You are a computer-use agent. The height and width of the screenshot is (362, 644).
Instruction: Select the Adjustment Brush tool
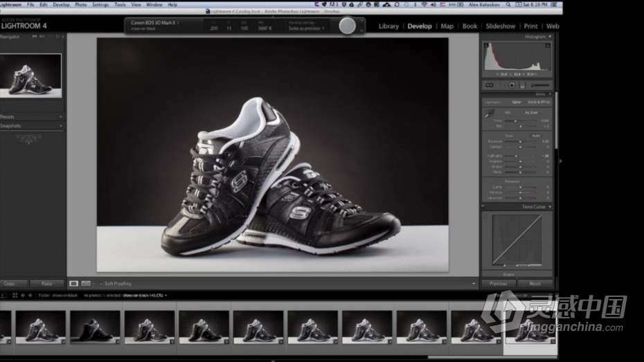tap(539, 85)
